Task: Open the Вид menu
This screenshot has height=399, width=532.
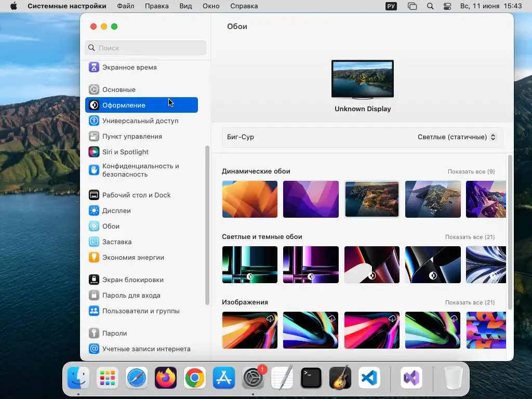Action: click(x=185, y=6)
